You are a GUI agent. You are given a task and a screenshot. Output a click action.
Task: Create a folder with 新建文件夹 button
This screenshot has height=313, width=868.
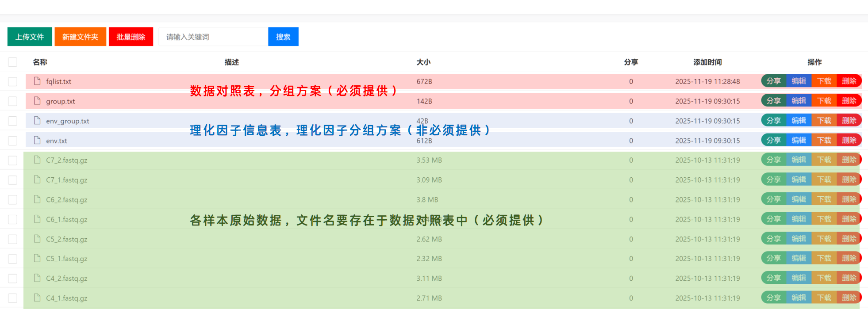[80, 37]
